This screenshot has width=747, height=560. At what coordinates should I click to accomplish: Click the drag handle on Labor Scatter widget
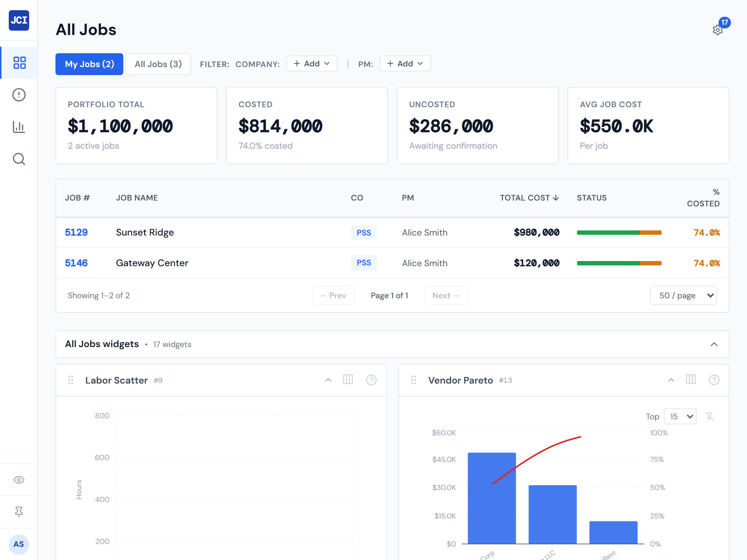coord(71,380)
